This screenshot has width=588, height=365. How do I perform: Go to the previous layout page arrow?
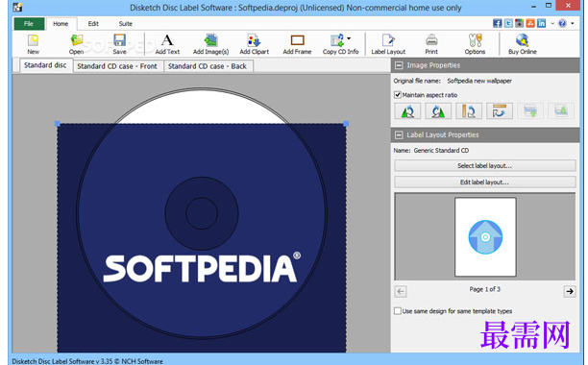pyautogui.click(x=401, y=291)
